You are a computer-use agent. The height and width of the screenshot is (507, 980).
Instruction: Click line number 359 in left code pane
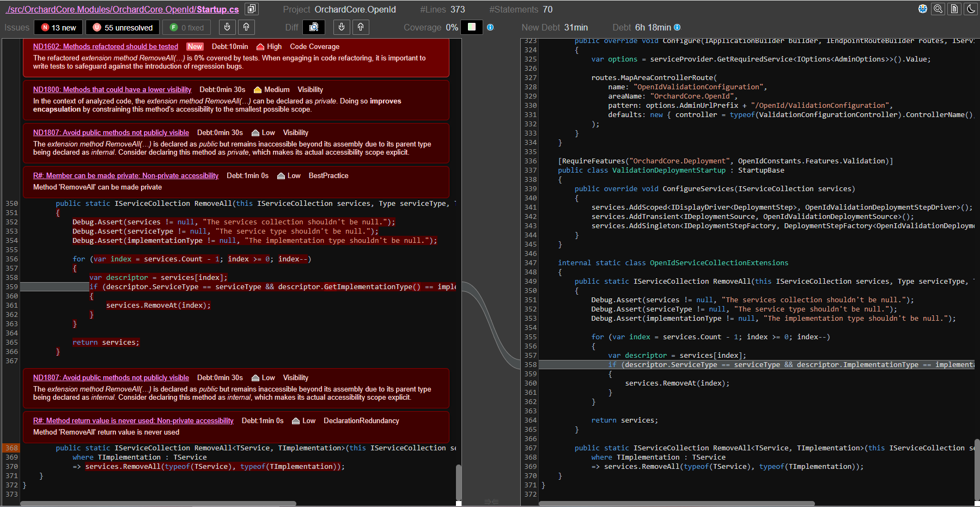[11, 287]
